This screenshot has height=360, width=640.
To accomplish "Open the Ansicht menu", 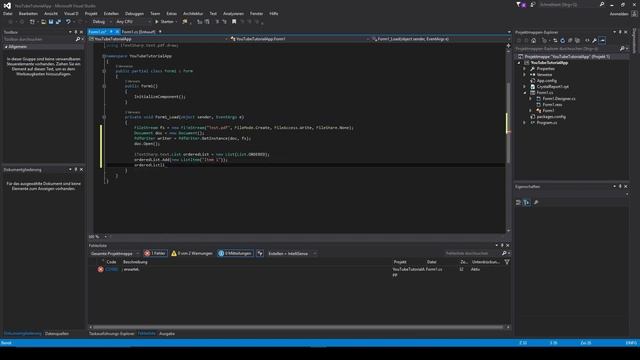I will click(51, 13).
